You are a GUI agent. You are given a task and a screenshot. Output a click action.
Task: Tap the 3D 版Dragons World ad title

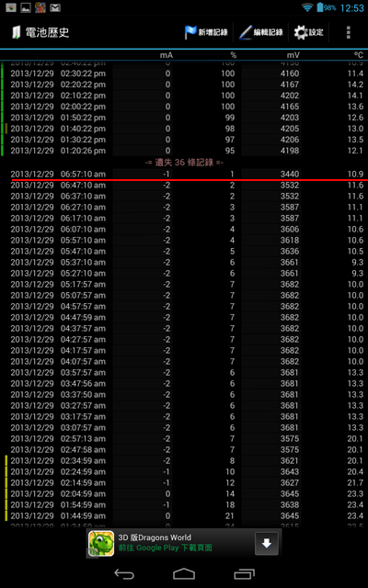tap(155, 537)
